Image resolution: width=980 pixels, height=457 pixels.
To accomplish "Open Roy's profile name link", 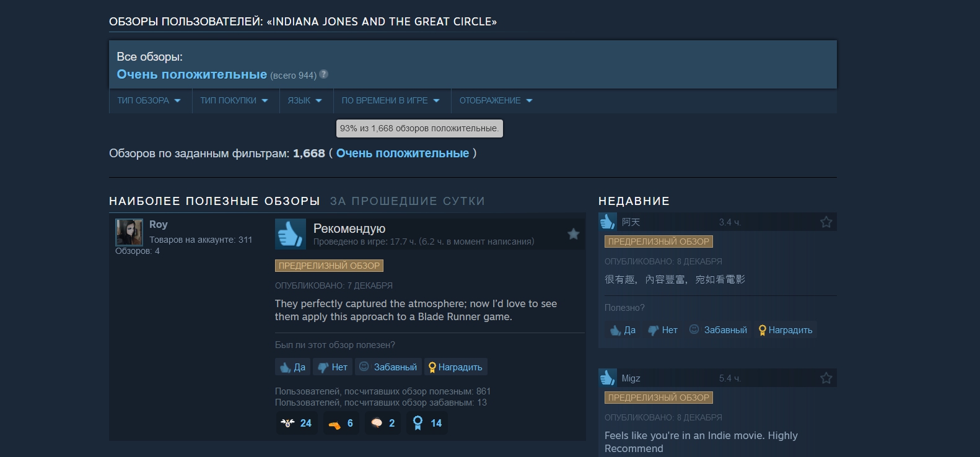I will coord(159,224).
